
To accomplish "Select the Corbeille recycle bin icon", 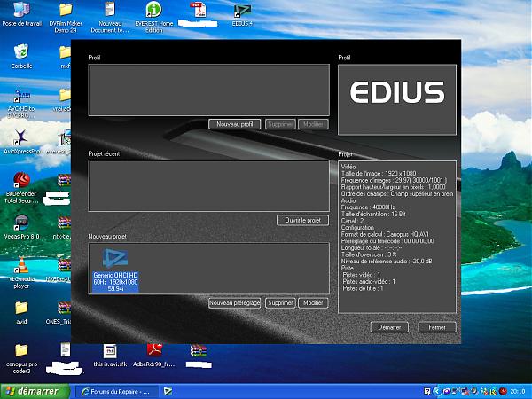I will (21, 57).
